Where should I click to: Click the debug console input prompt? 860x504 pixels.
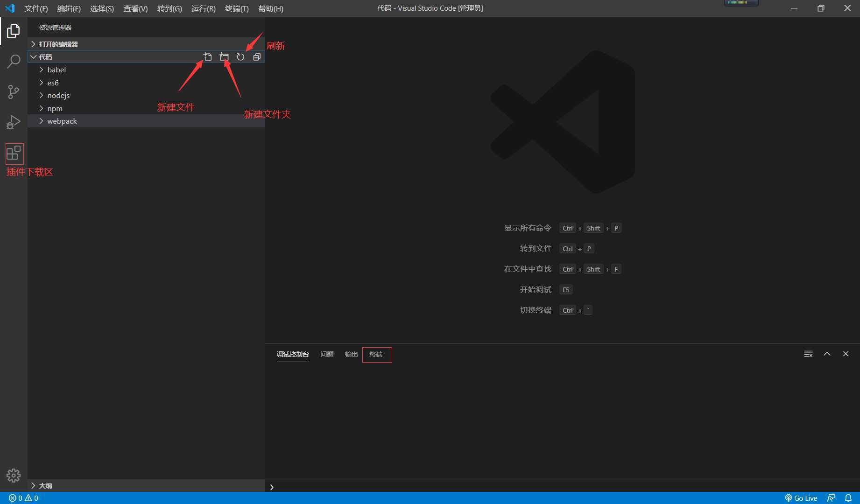tap(563, 487)
